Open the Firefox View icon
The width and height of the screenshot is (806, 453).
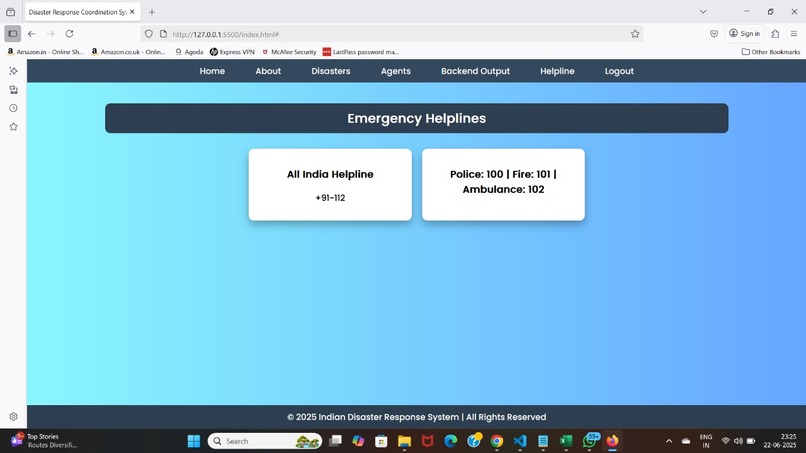pyautogui.click(x=10, y=12)
